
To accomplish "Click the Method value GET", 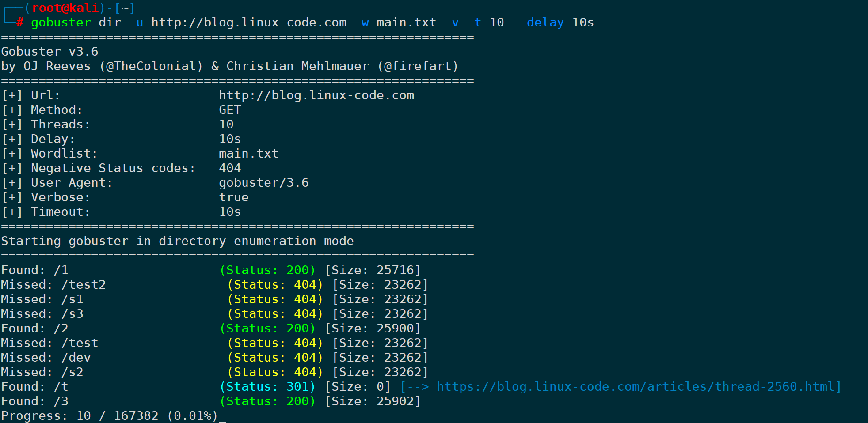I will point(230,110).
